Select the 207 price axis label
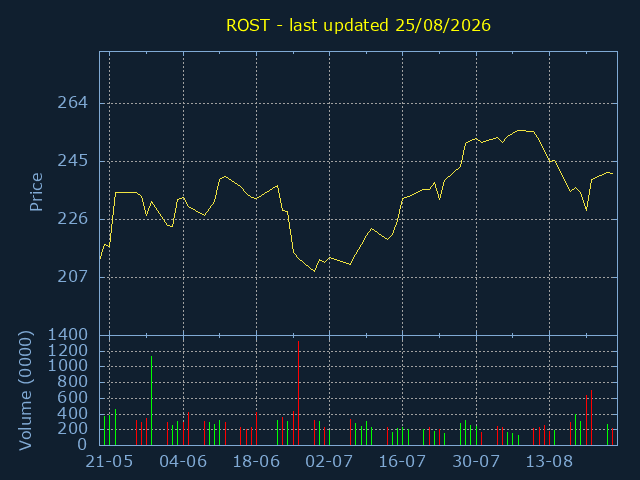The width and height of the screenshot is (640, 480). (x=73, y=277)
